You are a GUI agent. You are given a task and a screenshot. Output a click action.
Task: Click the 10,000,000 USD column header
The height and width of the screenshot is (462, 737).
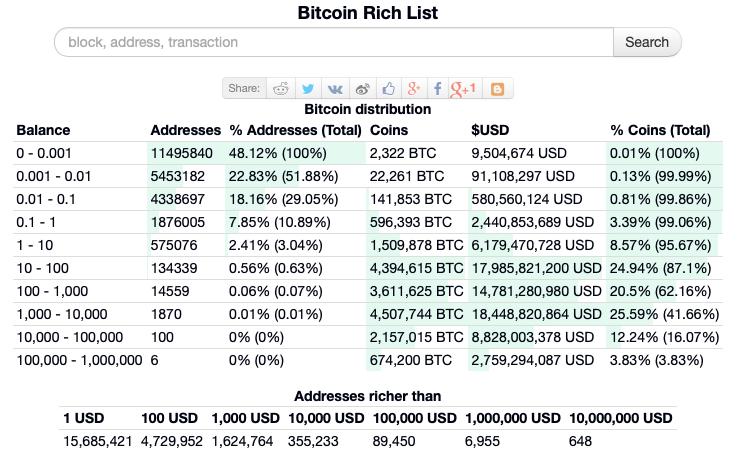click(620, 418)
